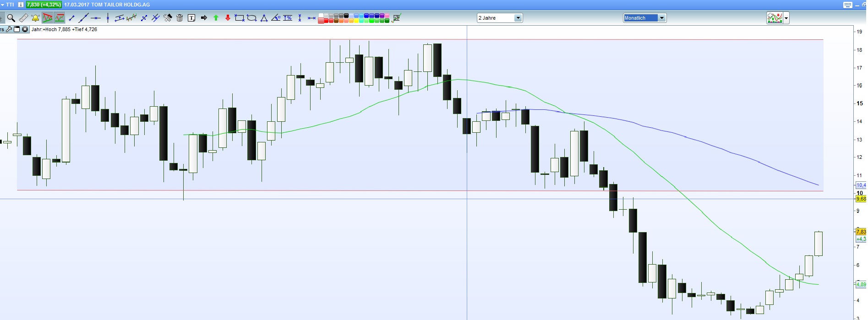Image resolution: width=868 pixels, height=320 pixels.
Task: Click the green 4,89 moving average axis tag
Action: 861,284
